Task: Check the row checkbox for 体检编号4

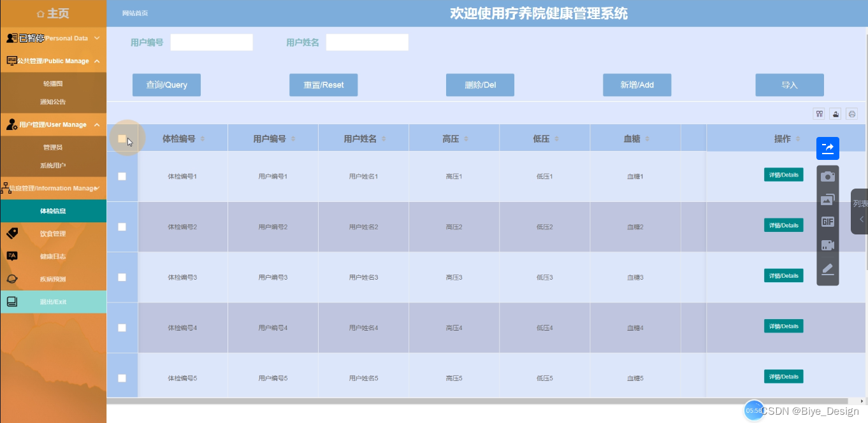Action: (x=122, y=327)
